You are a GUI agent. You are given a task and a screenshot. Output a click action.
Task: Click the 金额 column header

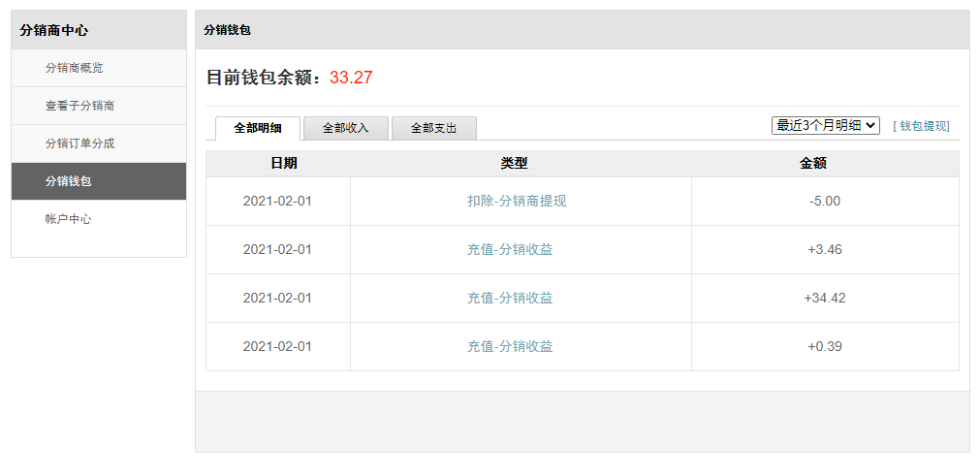tap(813, 164)
